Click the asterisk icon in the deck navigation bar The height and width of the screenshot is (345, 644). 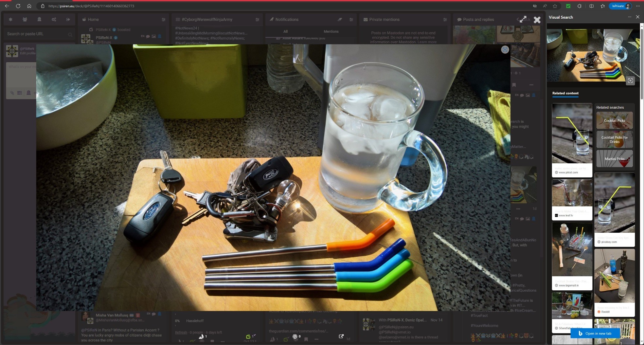10,19
